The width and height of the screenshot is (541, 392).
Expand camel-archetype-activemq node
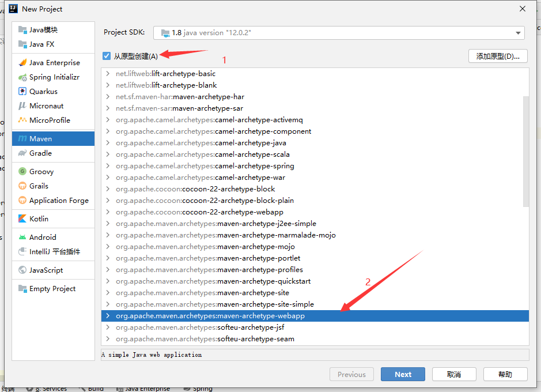(x=108, y=120)
